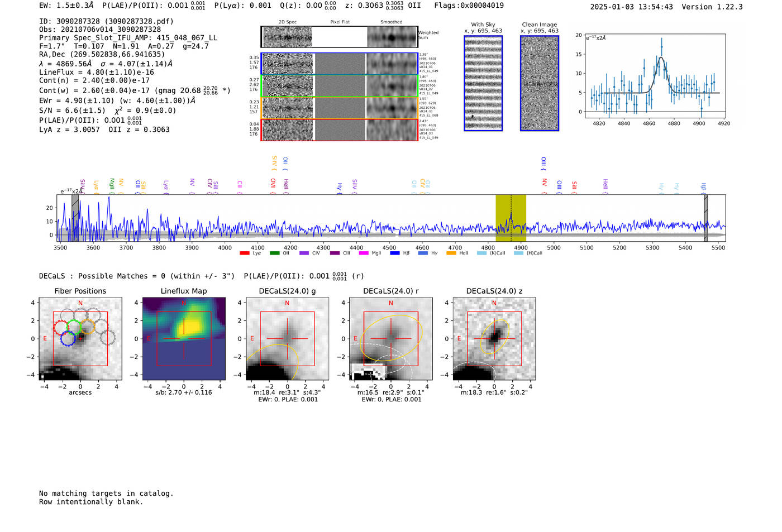Click the m:18.4 re:3.1" s:4.3" caption
Image resolution: width=782 pixels, height=532 pixels.
click(x=288, y=392)
